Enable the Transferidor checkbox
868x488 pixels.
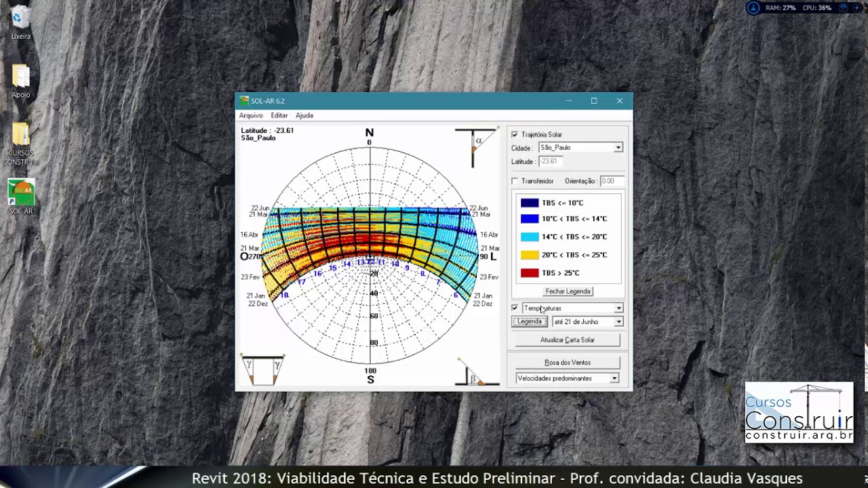515,181
